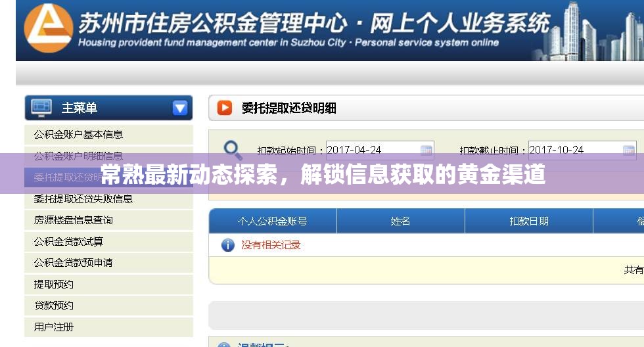Click the orange Suzhou housing fund logo
Screen dimensions: 644x347
pos(49,29)
